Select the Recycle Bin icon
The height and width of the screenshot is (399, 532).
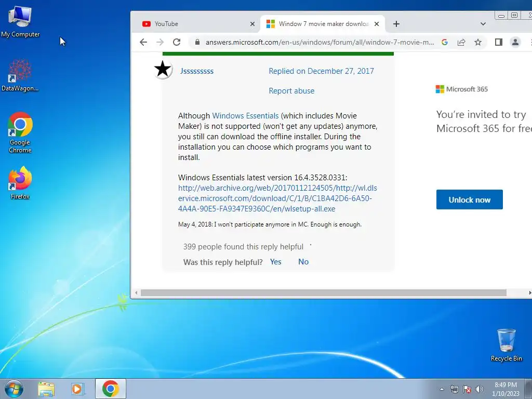tap(506, 345)
